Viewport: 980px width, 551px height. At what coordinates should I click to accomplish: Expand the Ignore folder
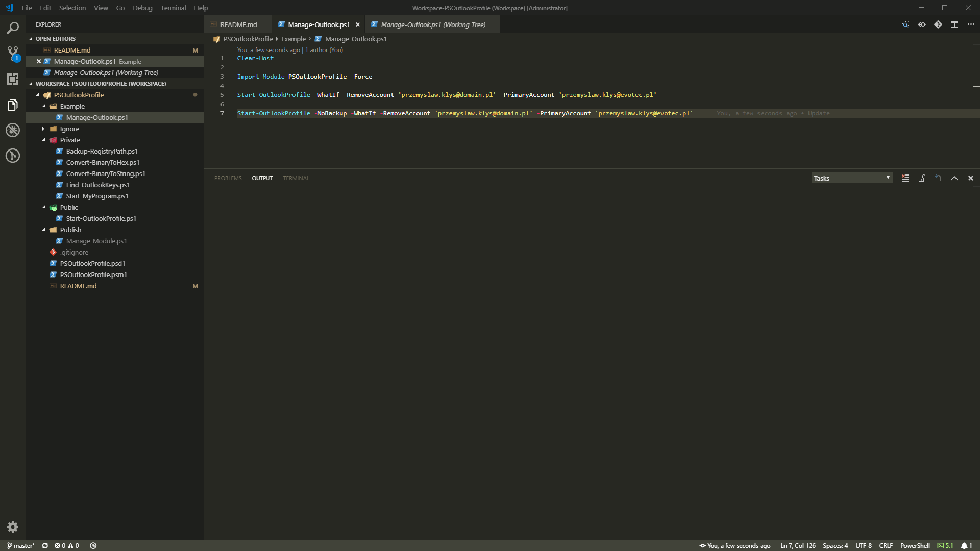pyautogui.click(x=69, y=129)
